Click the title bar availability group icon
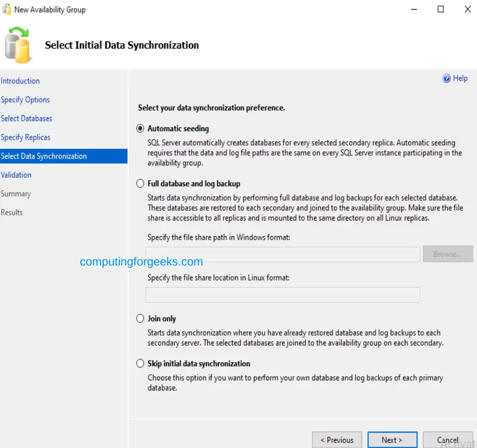The width and height of the screenshot is (477, 448). (x=7, y=10)
